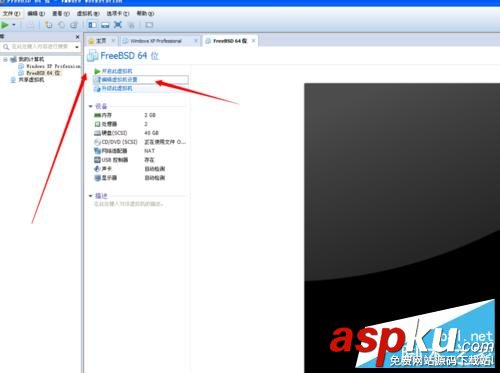Click the USB controller icon
The height and width of the screenshot is (373, 500).
97,160
